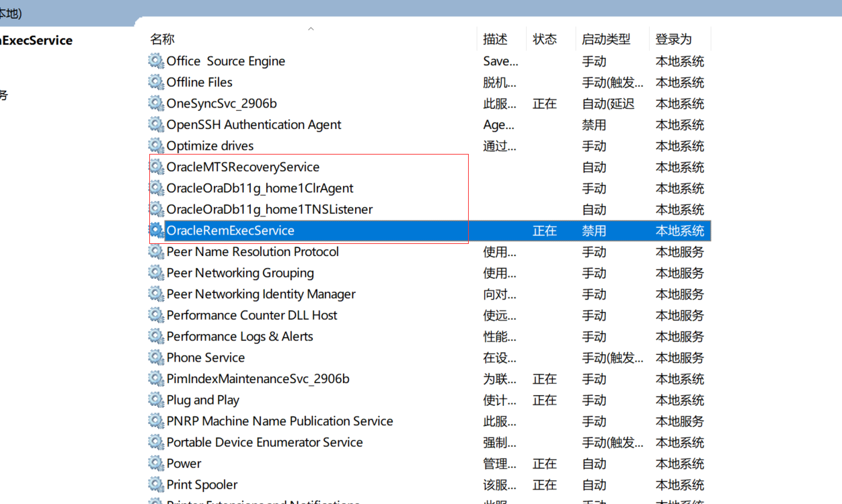
Task: Sort by the 启动类型 column header
Action: (x=606, y=39)
